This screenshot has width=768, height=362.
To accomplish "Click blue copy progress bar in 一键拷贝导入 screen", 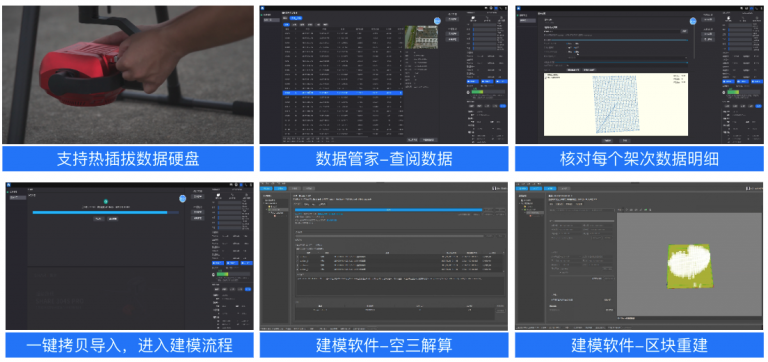I will tap(100, 212).
